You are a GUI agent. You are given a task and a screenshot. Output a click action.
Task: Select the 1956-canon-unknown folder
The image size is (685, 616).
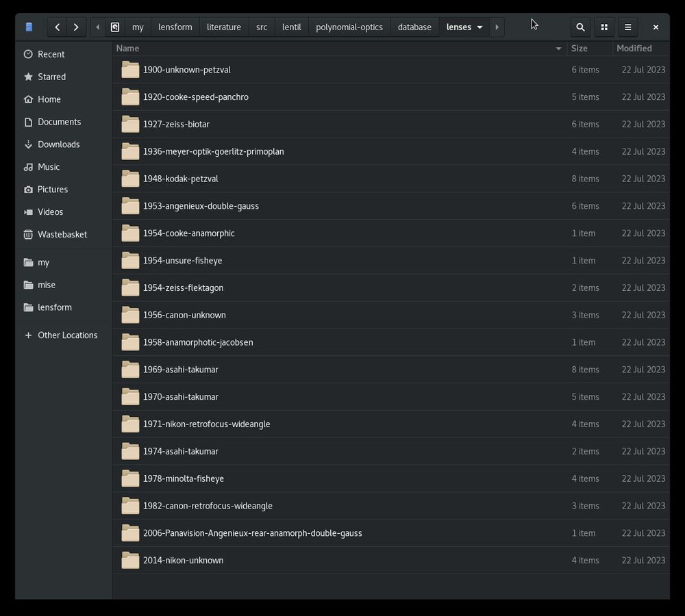[391, 316]
